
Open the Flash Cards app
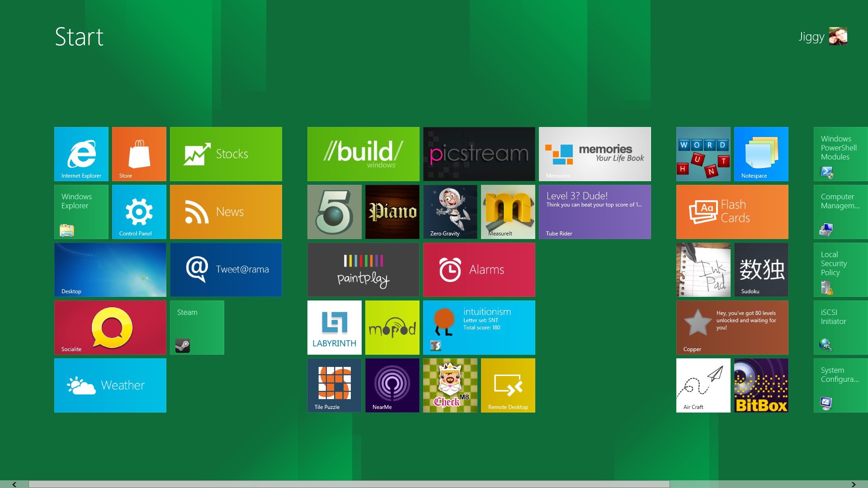731,211
